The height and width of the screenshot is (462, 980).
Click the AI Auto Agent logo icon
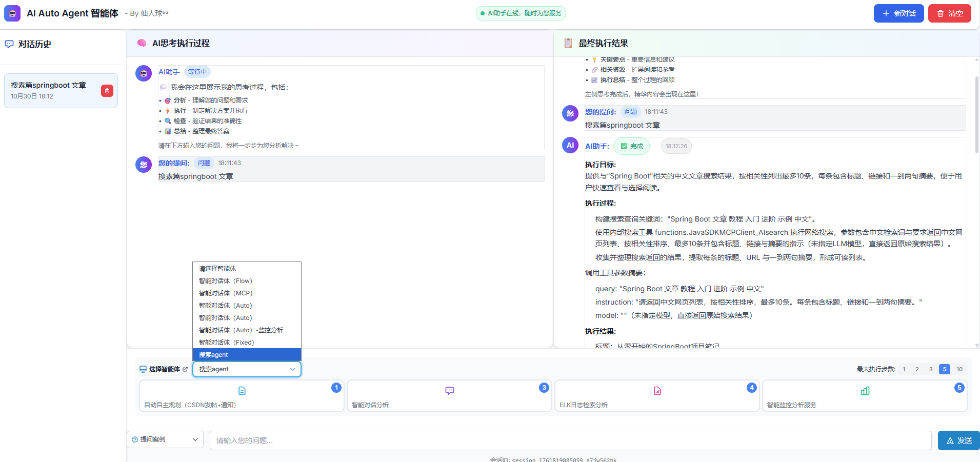[x=12, y=13]
